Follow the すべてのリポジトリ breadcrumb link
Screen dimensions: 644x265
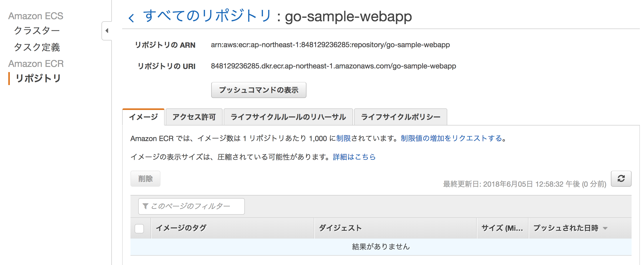(207, 16)
